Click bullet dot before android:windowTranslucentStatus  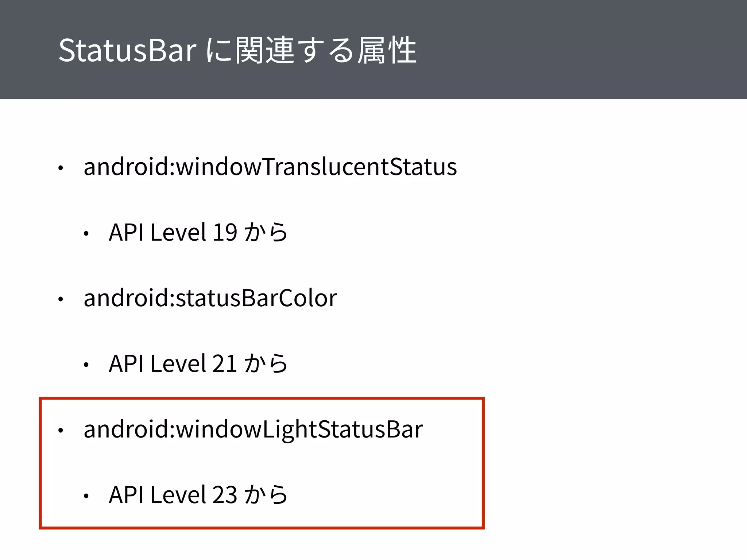tap(61, 168)
